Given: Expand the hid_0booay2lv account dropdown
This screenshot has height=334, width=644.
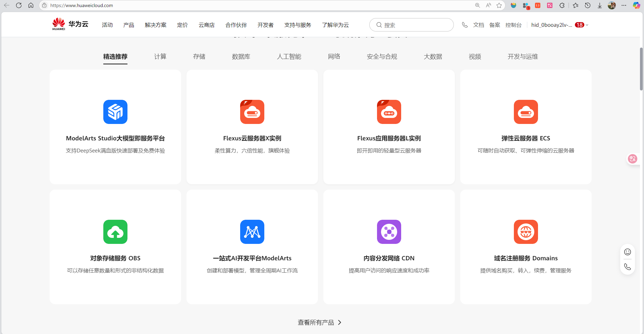Looking at the screenshot, I should 559,25.
